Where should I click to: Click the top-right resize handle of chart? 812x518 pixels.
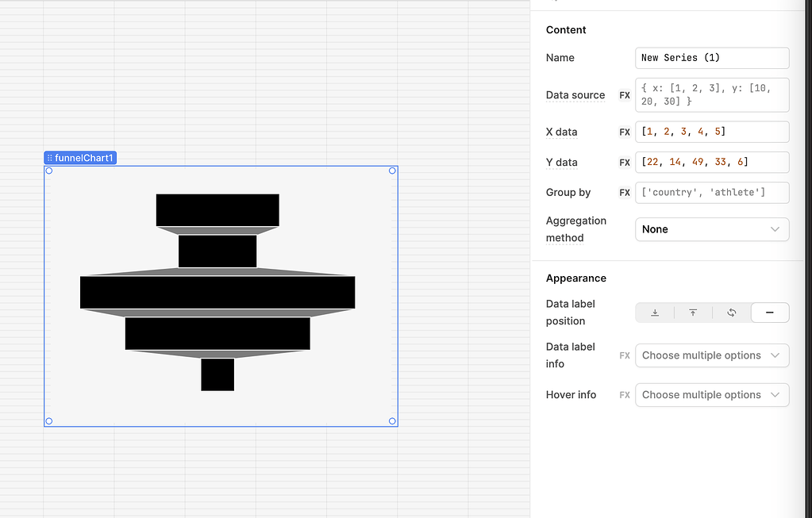(392, 171)
